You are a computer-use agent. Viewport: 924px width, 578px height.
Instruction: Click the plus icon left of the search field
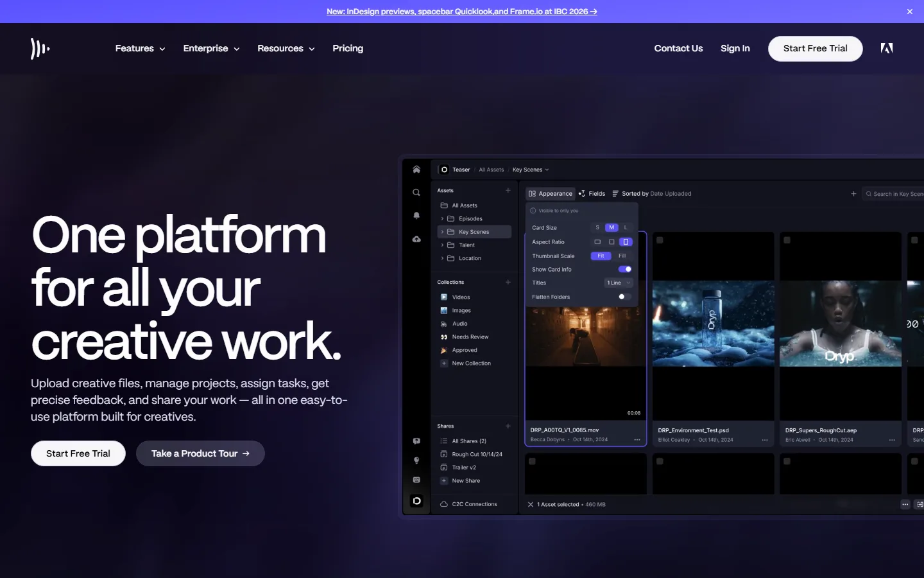[x=853, y=193]
